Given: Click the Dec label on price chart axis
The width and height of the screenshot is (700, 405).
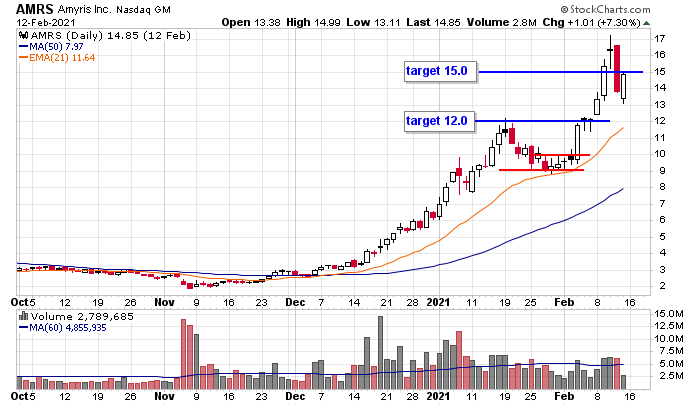Looking at the screenshot, I should [295, 302].
